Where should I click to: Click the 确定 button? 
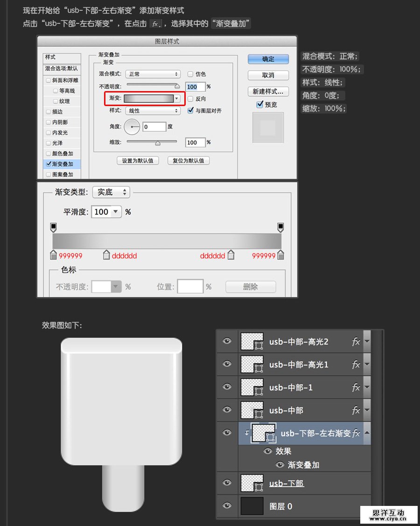(x=268, y=59)
